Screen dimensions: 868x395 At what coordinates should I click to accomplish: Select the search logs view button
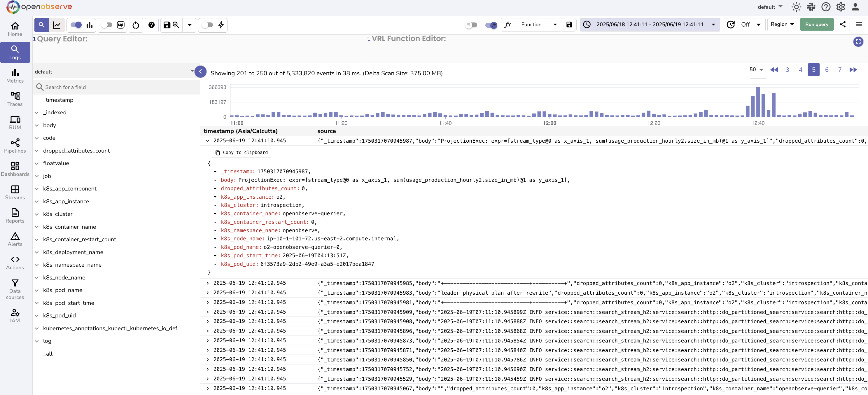coord(41,25)
